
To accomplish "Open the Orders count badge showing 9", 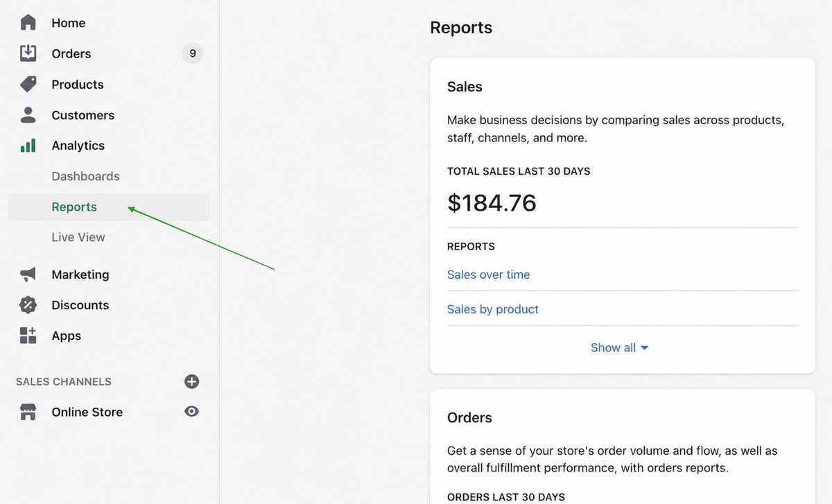I will pyautogui.click(x=193, y=53).
